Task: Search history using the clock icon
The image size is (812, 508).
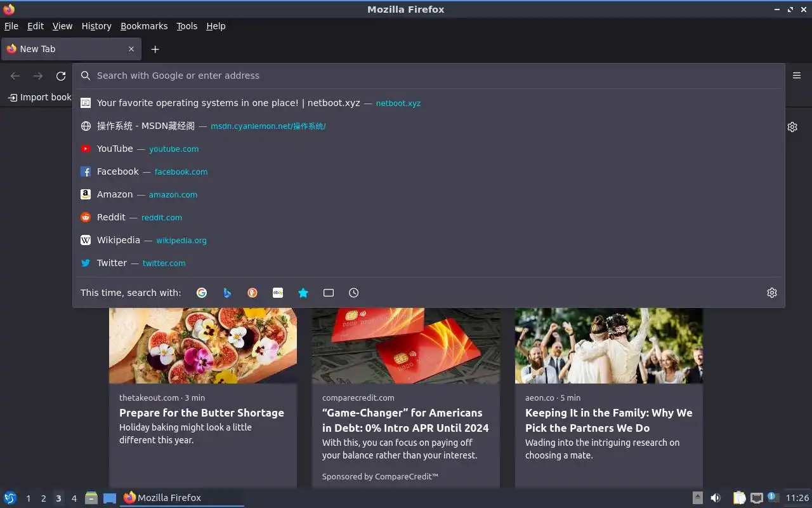Action: pos(354,293)
